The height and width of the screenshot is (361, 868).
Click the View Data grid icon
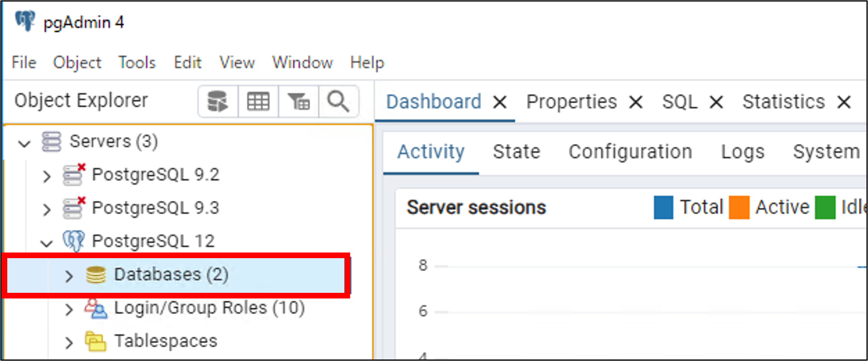(258, 101)
